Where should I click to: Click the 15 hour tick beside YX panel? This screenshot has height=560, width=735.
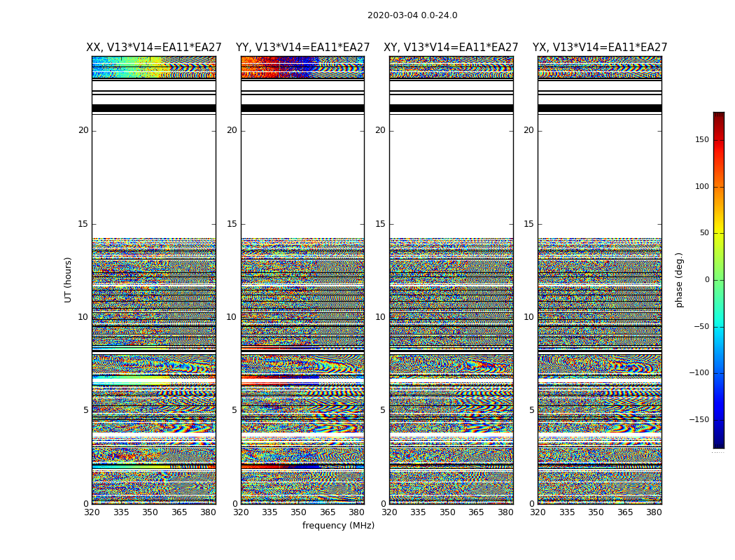pos(528,224)
